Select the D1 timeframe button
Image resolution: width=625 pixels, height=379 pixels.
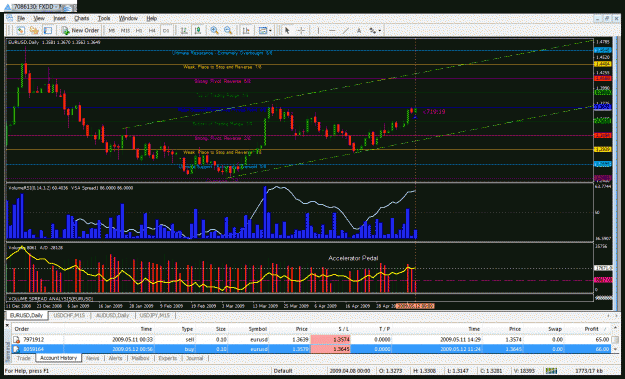pyautogui.click(x=166, y=30)
